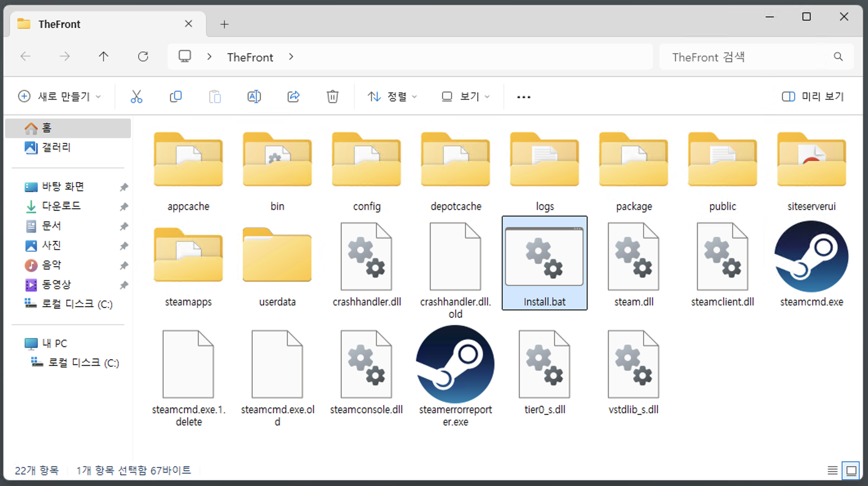The height and width of the screenshot is (486, 868).
Task: Expand the chevron before TheFront in address bar
Action: [x=209, y=57]
